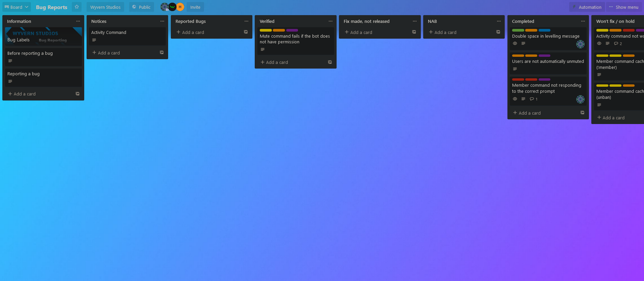Star the Bug Reports board
This screenshot has width=644, height=281.
77,7
